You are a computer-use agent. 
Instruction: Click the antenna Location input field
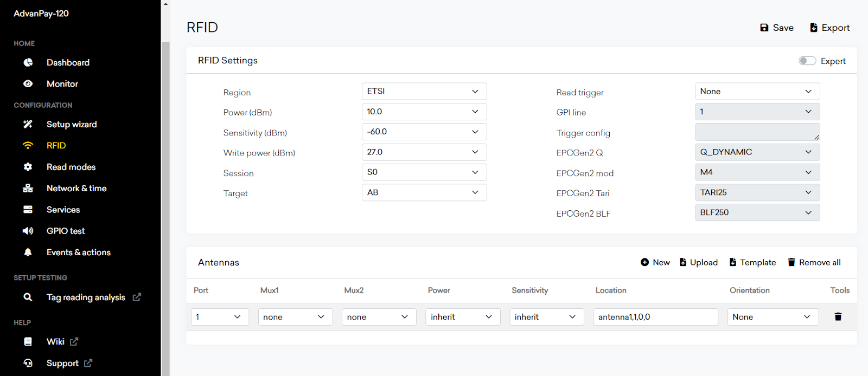[655, 317]
